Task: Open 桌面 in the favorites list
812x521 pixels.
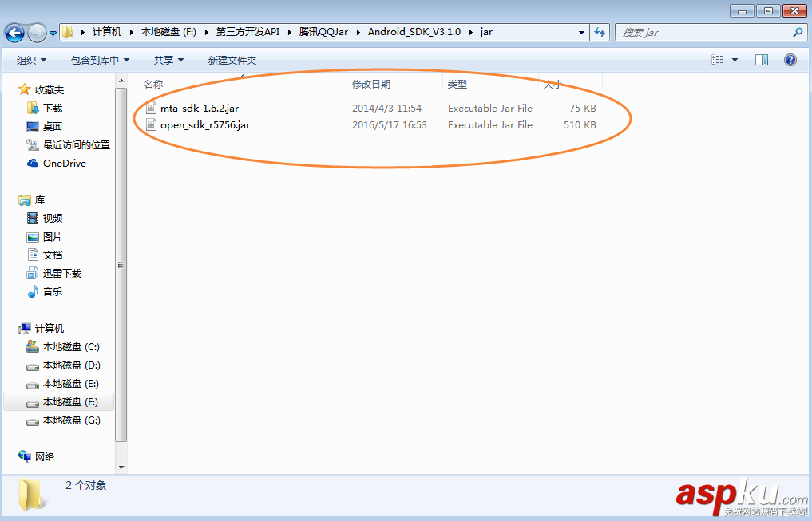Action: [53, 126]
